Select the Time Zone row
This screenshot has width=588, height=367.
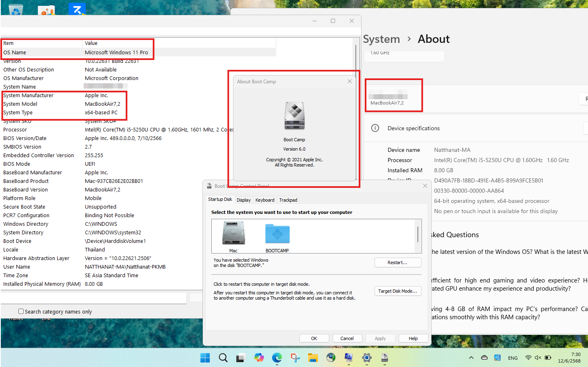pyautogui.click(x=138, y=275)
